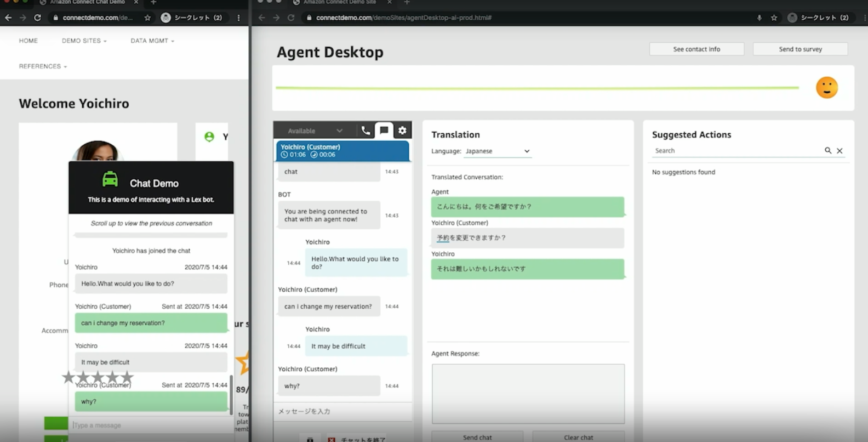Click the 'why?' message in the CCP chat
This screenshot has width=868, height=442.
pos(329,386)
